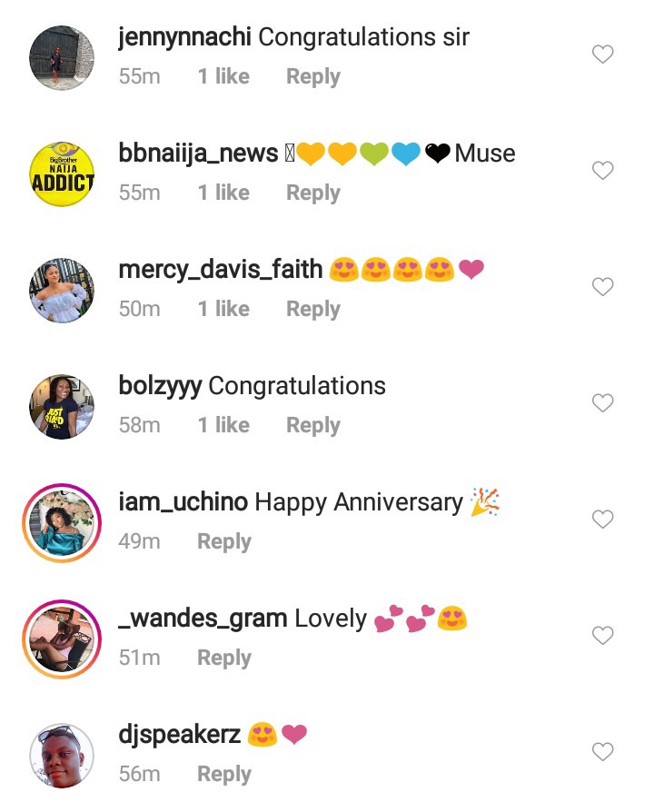654x812 pixels.
Task: Open the Big Brother Naija Addict avatar
Action: tap(62, 174)
